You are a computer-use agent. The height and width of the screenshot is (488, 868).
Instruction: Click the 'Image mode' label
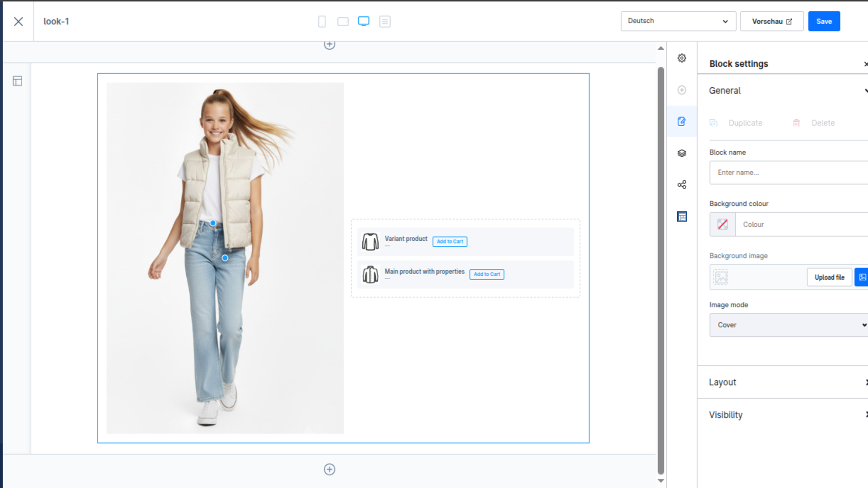(x=728, y=305)
